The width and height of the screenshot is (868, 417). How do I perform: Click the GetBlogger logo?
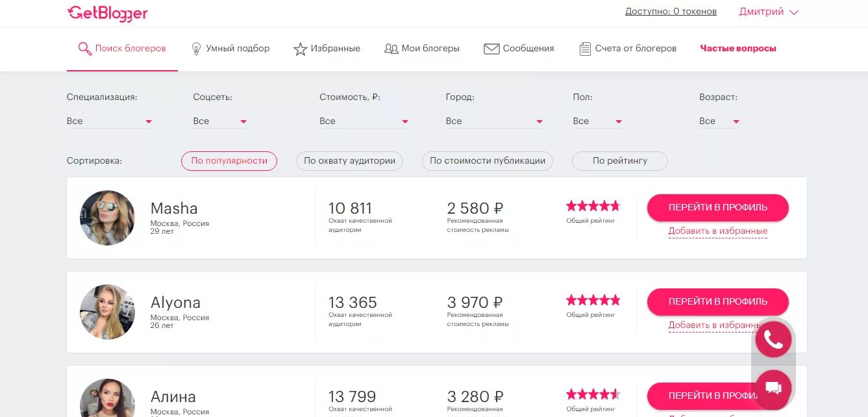point(108,12)
